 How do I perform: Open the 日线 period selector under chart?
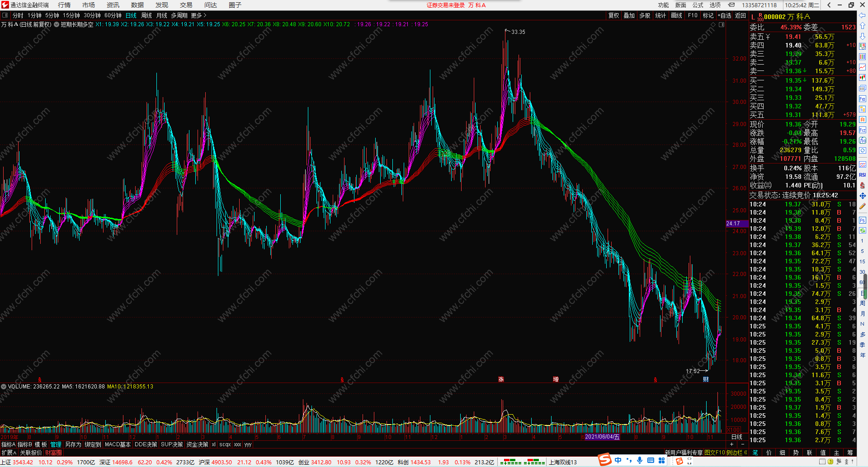click(737, 437)
